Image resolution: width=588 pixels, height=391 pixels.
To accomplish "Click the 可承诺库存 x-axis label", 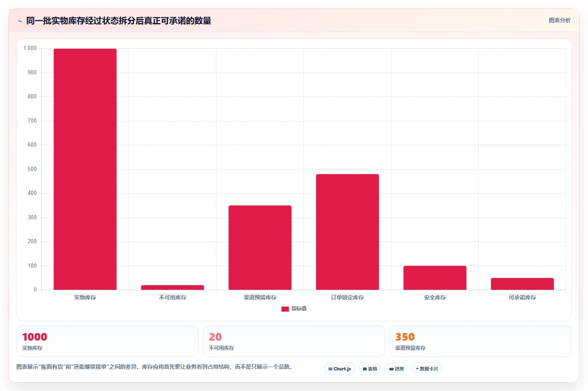I will [522, 297].
